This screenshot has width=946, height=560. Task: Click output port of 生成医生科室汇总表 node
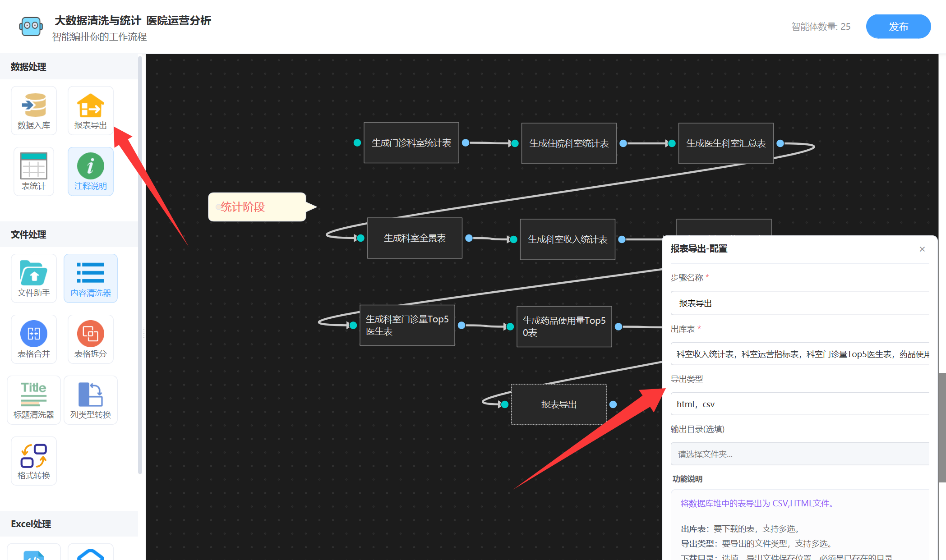pyautogui.click(x=780, y=143)
